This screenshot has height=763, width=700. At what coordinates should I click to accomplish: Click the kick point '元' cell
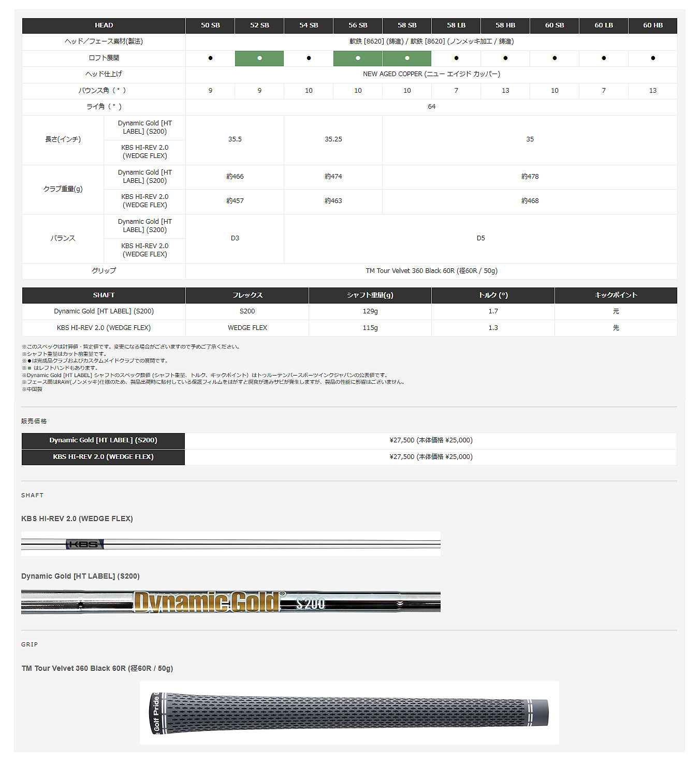(x=616, y=311)
